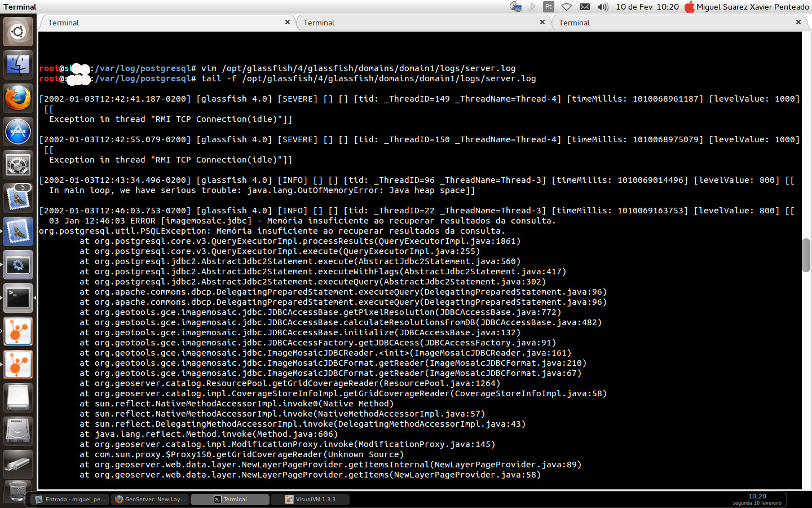Click the $Proxy150.getGridCoverageReader stack line
812x508 pixels.
pos(241,454)
